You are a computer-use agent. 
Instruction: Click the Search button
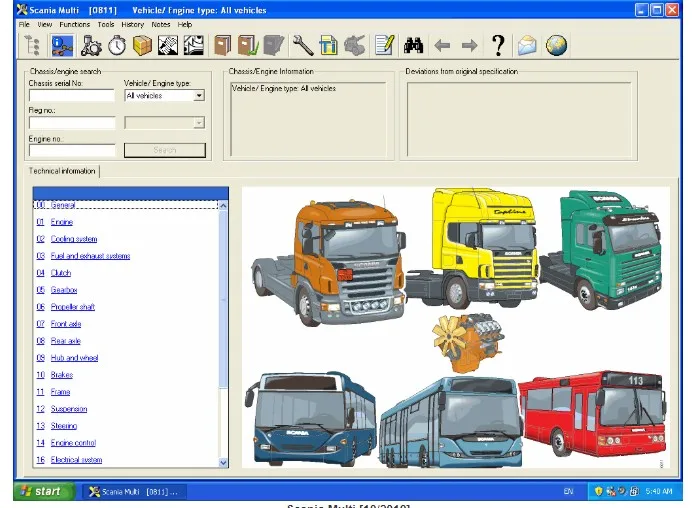coord(165,150)
